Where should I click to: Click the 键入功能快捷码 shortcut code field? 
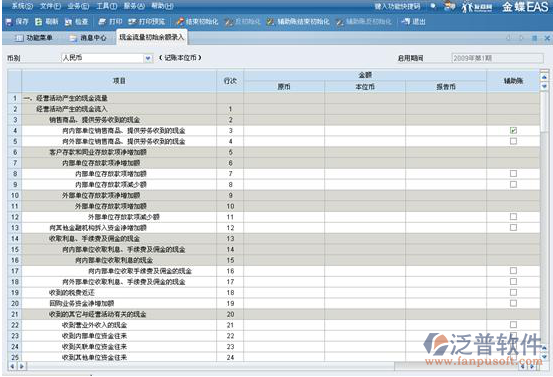pyautogui.click(x=397, y=6)
